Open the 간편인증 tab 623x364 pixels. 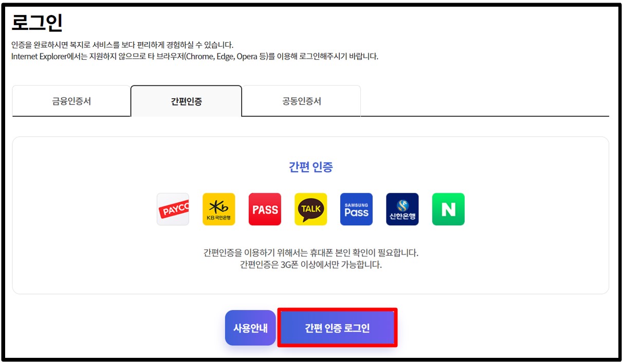[x=186, y=101]
